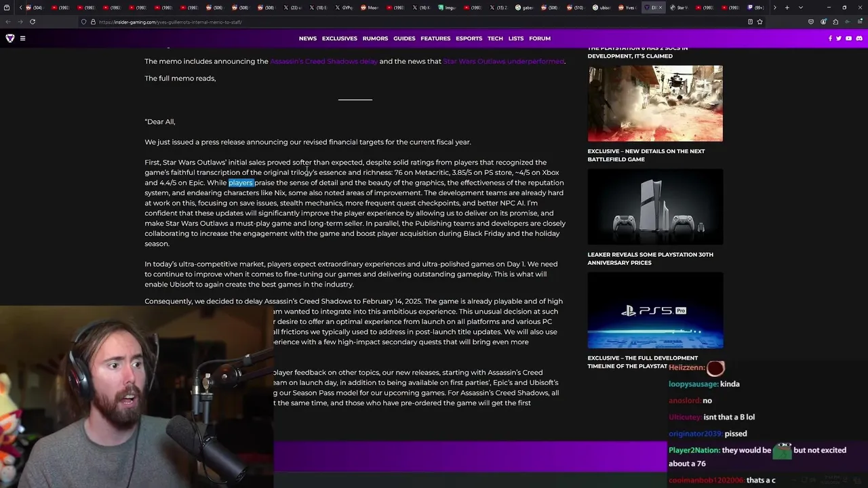This screenshot has height=488, width=868.
Task: Open the Firefox application menu
Action: [860, 22]
